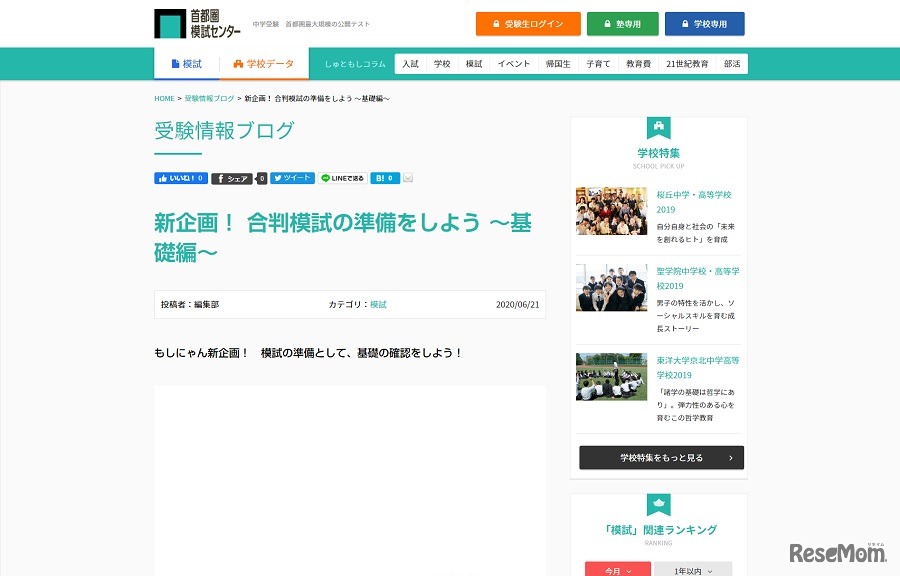This screenshot has width=900, height=576.
Task: Select the 今月 ranking period
Action: [614, 569]
